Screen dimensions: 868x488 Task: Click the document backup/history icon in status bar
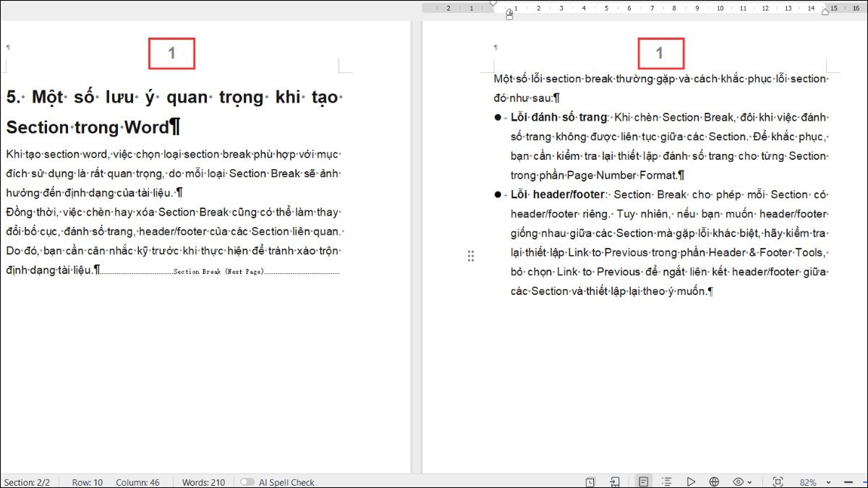590,481
